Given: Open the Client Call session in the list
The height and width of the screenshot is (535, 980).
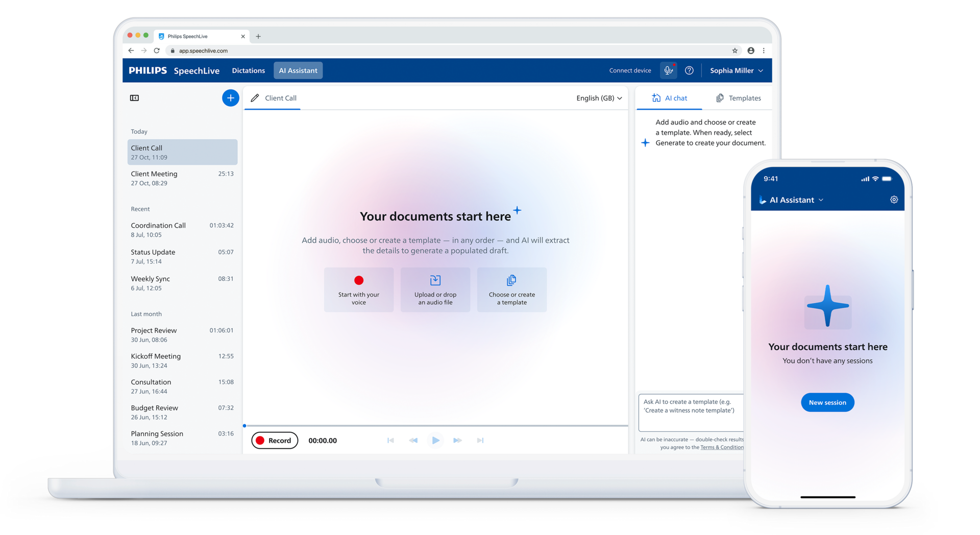Looking at the screenshot, I should pyautogui.click(x=182, y=152).
